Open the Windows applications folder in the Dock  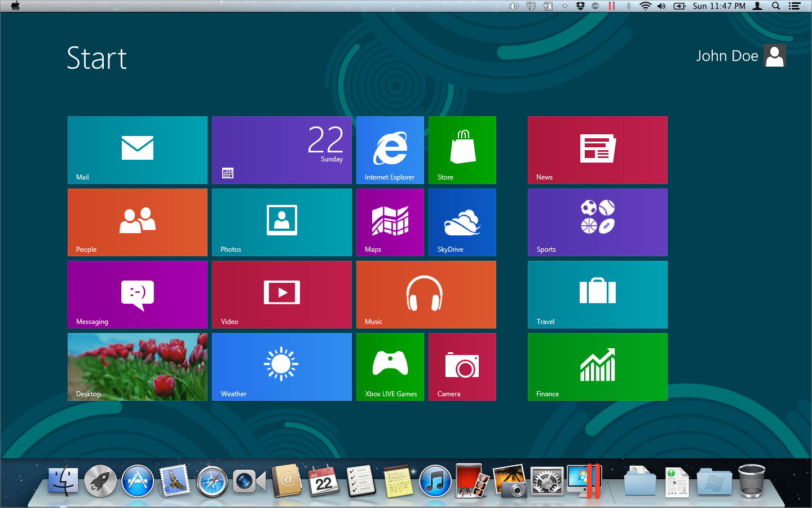point(714,481)
